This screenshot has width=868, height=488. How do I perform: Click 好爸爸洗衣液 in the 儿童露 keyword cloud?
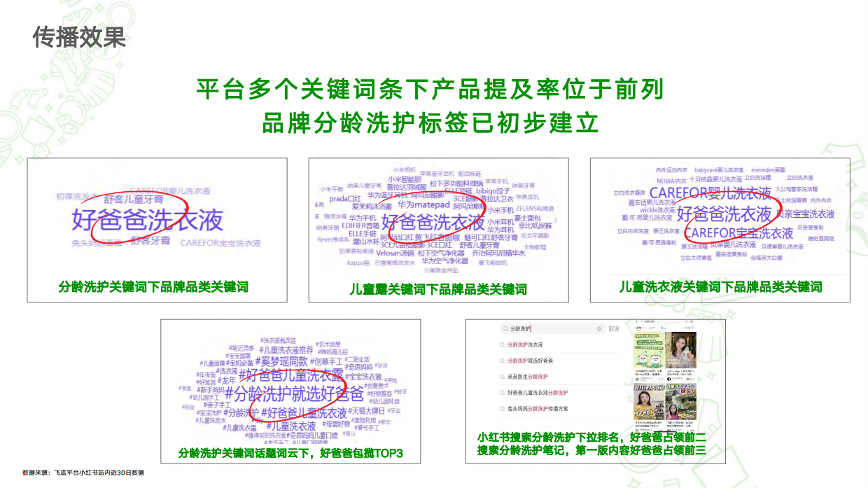(433, 223)
